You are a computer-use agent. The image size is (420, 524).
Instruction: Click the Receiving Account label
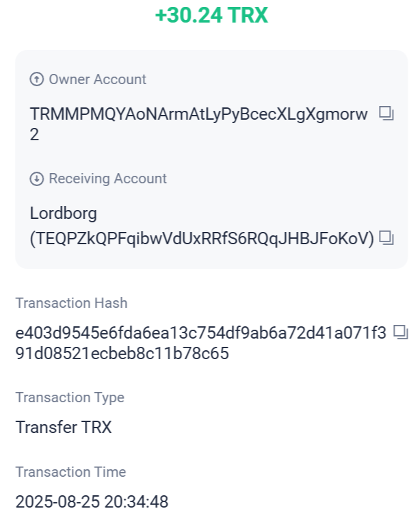pos(107,179)
